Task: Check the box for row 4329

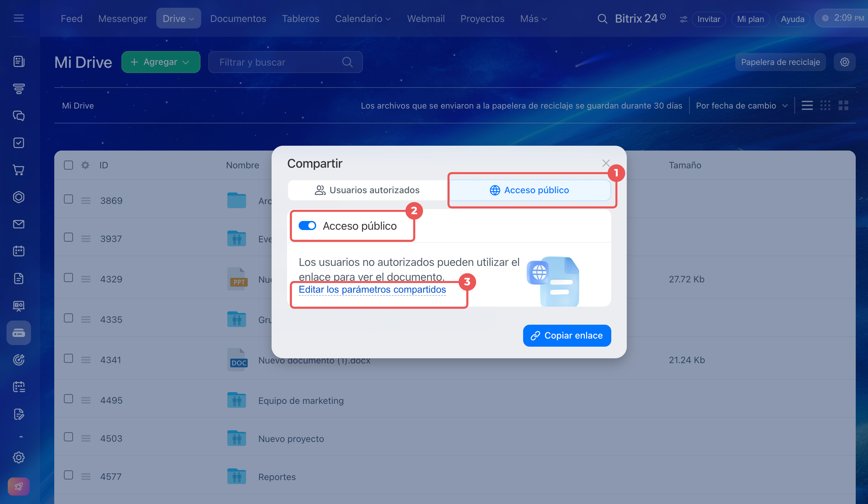Action: click(x=68, y=278)
